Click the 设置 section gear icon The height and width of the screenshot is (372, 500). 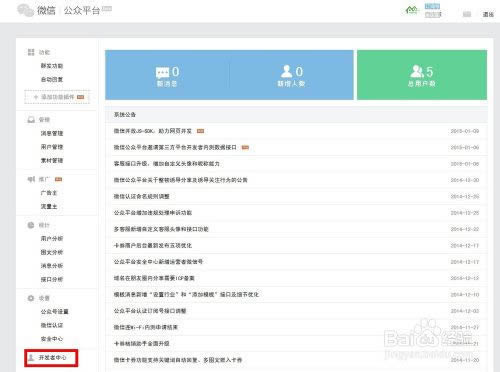click(31, 298)
